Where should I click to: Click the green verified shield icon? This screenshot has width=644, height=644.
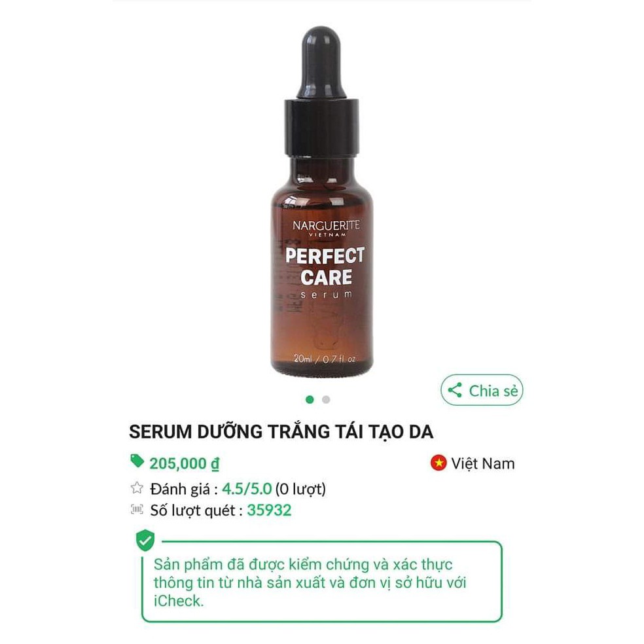point(145,541)
